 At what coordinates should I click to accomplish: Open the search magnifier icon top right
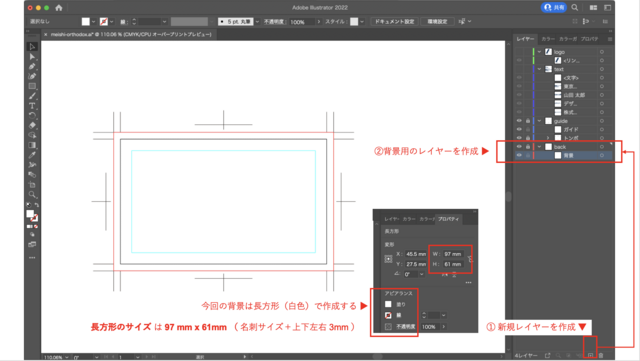point(575,7)
